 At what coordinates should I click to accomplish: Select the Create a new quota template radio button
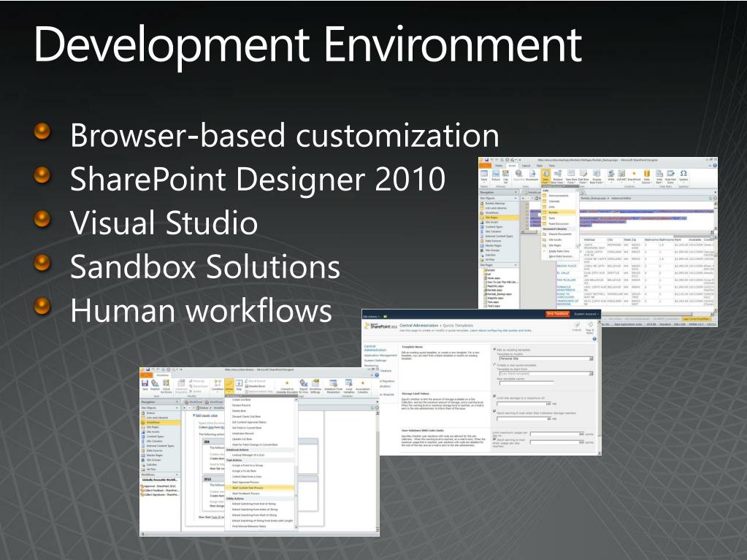click(494, 365)
